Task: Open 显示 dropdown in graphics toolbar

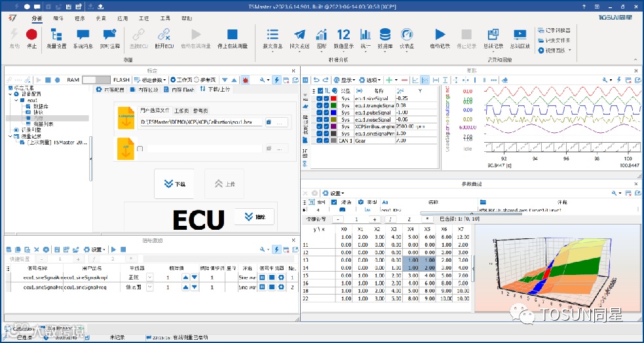Action: coord(344,80)
